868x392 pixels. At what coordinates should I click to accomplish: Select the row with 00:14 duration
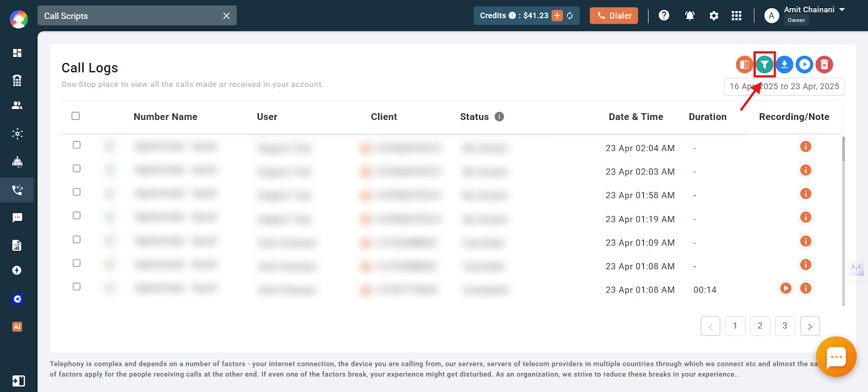coord(76,287)
